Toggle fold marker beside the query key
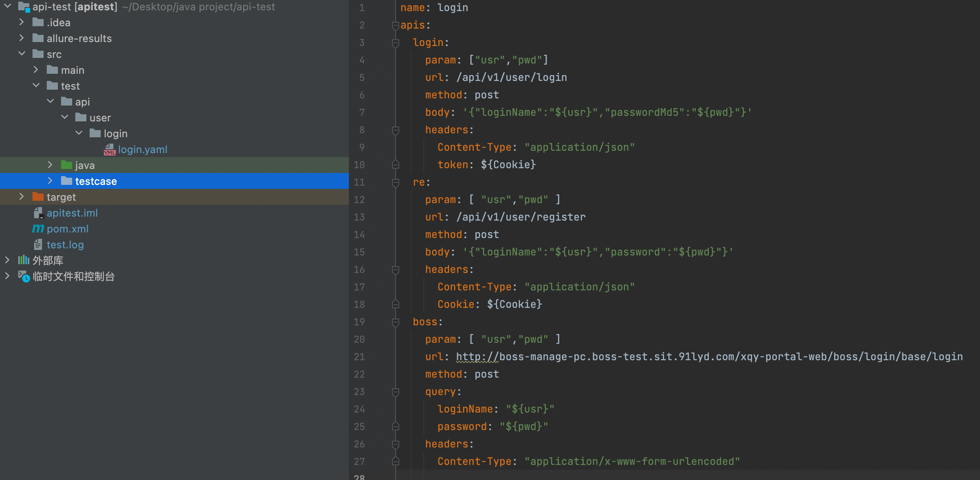The image size is (980, 480). pos(395,392)
